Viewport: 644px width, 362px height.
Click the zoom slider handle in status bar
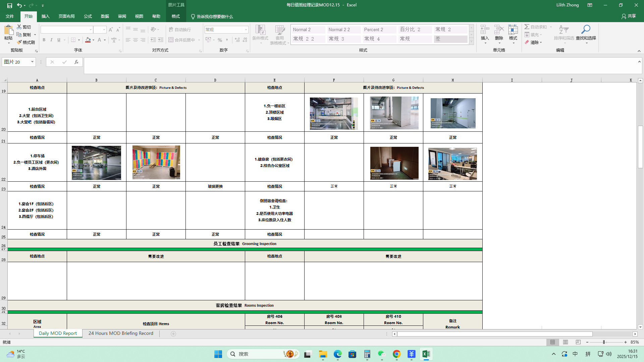[x=604, y=342]
